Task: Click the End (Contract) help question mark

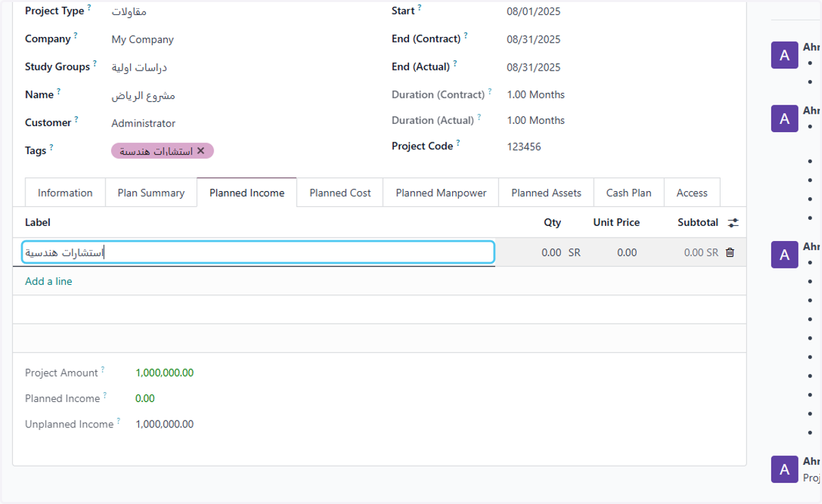Action: pyautogui.click(x=466, y=36)
